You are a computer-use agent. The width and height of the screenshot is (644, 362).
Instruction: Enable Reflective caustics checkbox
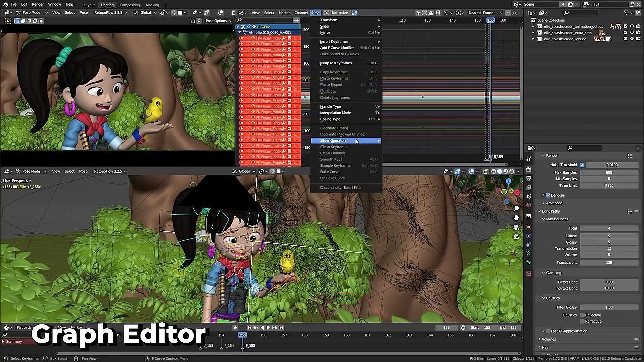coord(582,315)
